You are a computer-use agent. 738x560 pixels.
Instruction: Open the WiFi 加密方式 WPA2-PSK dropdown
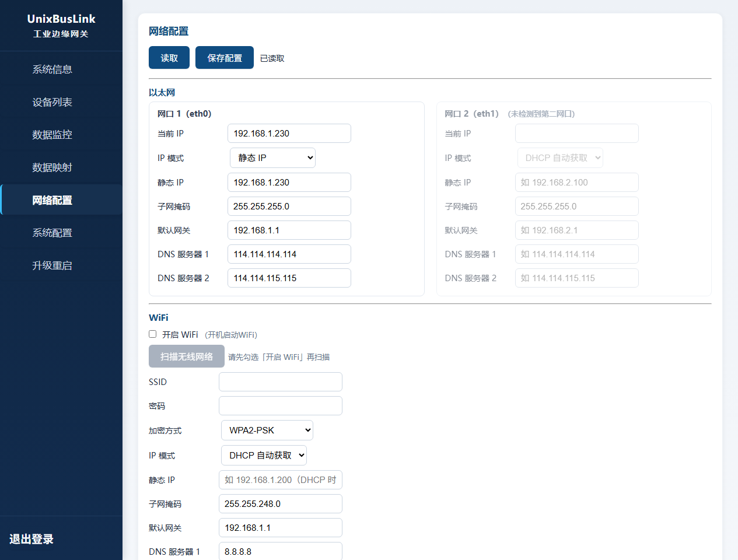pos(267,430)
